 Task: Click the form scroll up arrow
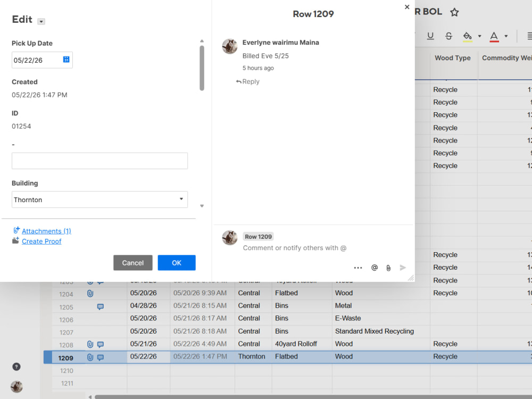click(202, 41)
